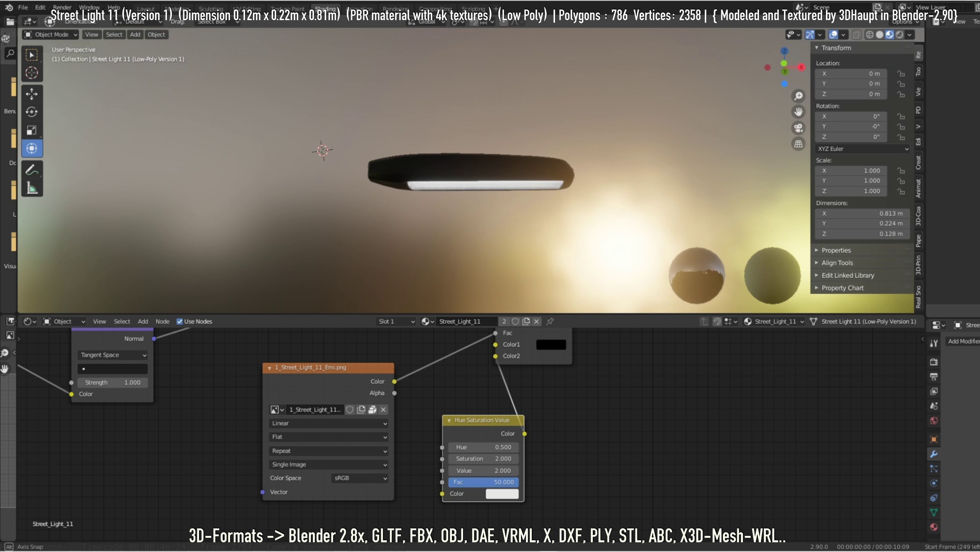Open XYZ Euler rotation mode dropdown
This screenshot has width=980, height=552.
(x=862, y=149)
